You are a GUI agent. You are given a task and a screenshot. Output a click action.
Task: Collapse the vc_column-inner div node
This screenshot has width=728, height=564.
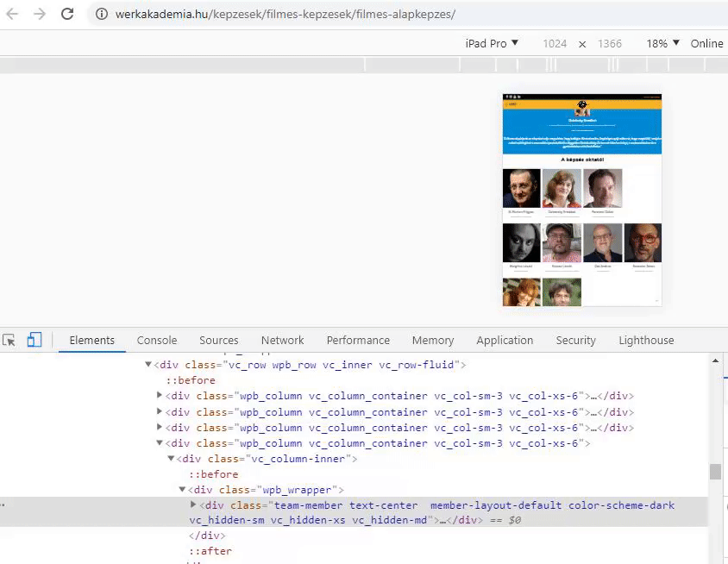tap(171, 459)
